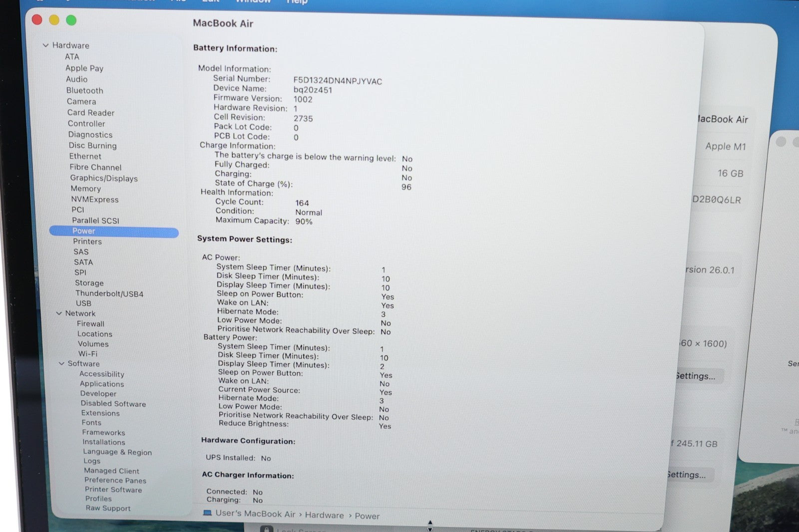Show Graphics/Displays information
The image size is (799, 532).
tap(103, 178)
